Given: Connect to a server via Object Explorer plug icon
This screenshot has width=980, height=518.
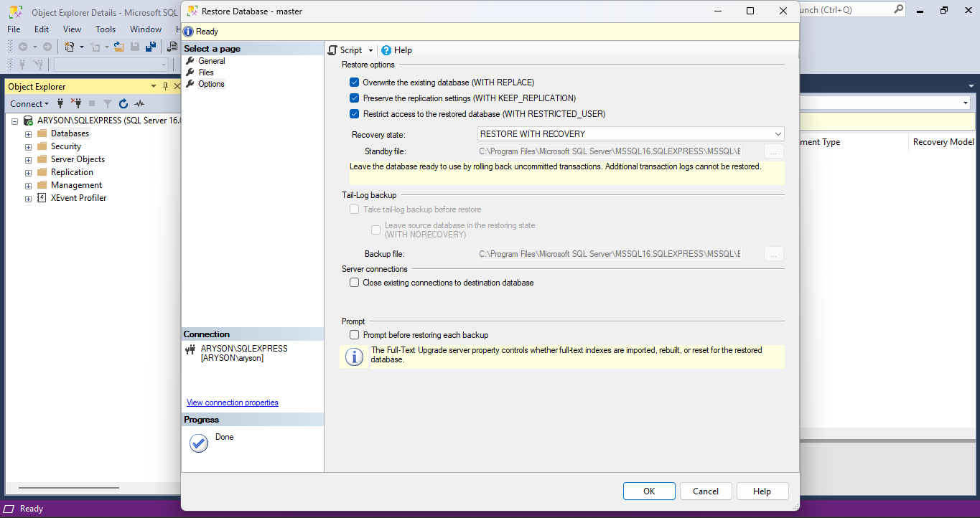Looking at the screenshot, I should [60, 104].
